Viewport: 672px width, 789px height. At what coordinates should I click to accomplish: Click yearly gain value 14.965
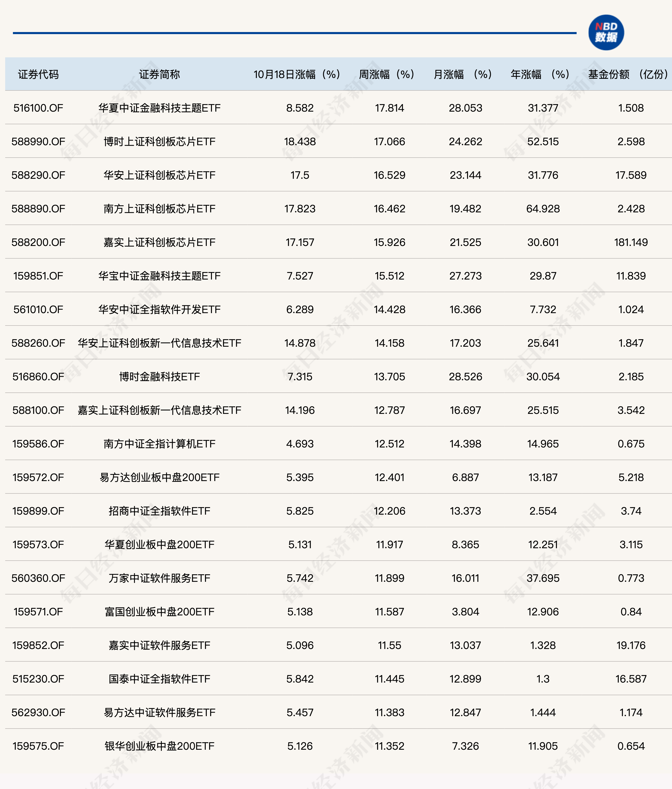(x=543, y=444)
